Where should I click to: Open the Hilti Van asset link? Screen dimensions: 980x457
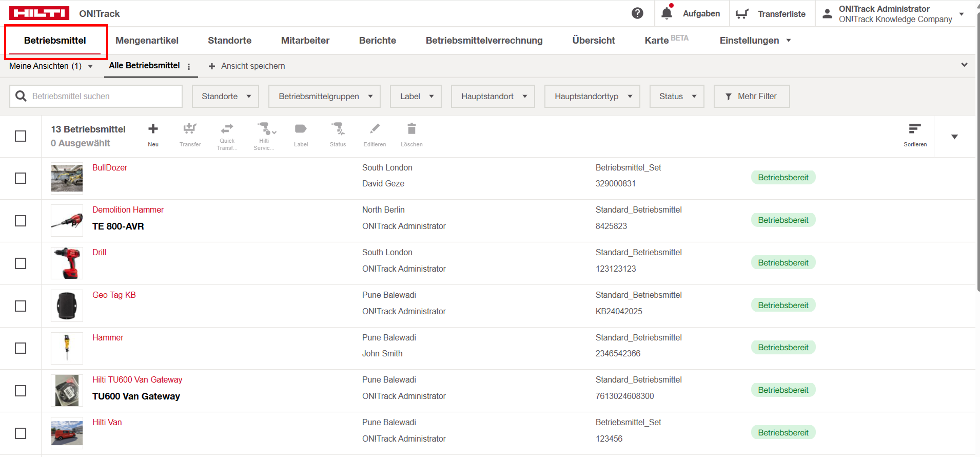(107, 422)
